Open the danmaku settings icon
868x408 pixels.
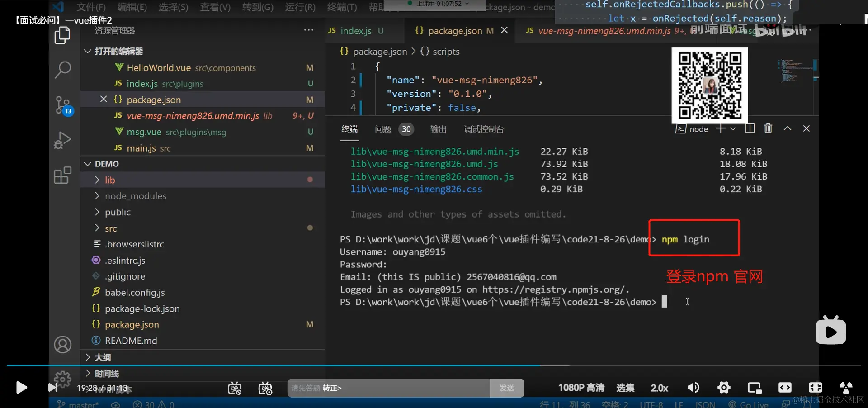pos(265,388)
